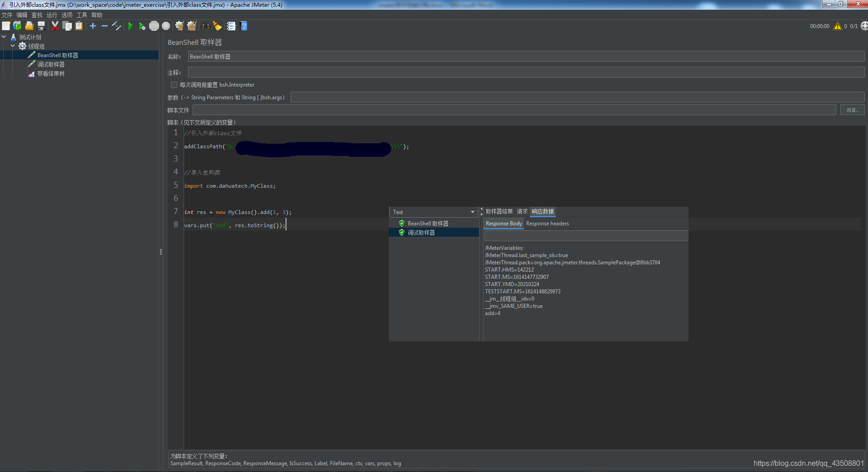Image resolution: width=868 pixels, height=472 pixels.
Task: Open Search with binoculars icon
Action: click(x=206, y=26)
